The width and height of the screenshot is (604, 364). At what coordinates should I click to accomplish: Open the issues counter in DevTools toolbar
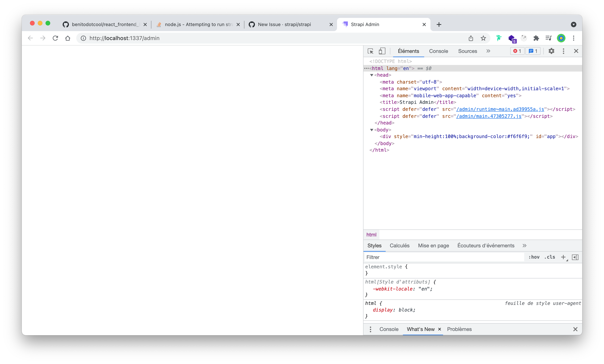pos(533,51)
